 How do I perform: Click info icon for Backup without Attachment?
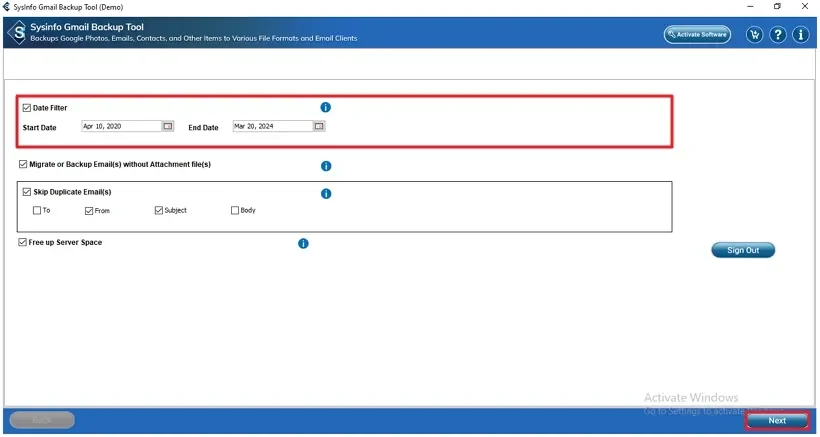[326, 166]
